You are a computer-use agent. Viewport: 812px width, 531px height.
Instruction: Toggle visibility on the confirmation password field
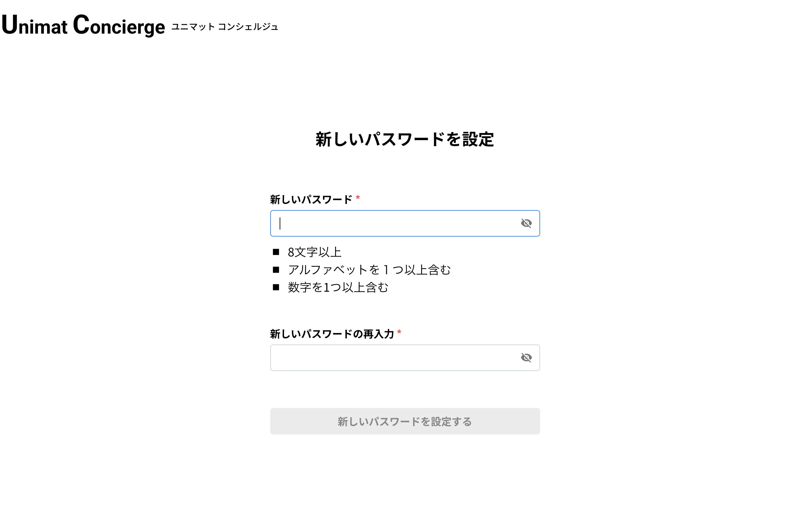pyautogui.click(x=526, y=358)
